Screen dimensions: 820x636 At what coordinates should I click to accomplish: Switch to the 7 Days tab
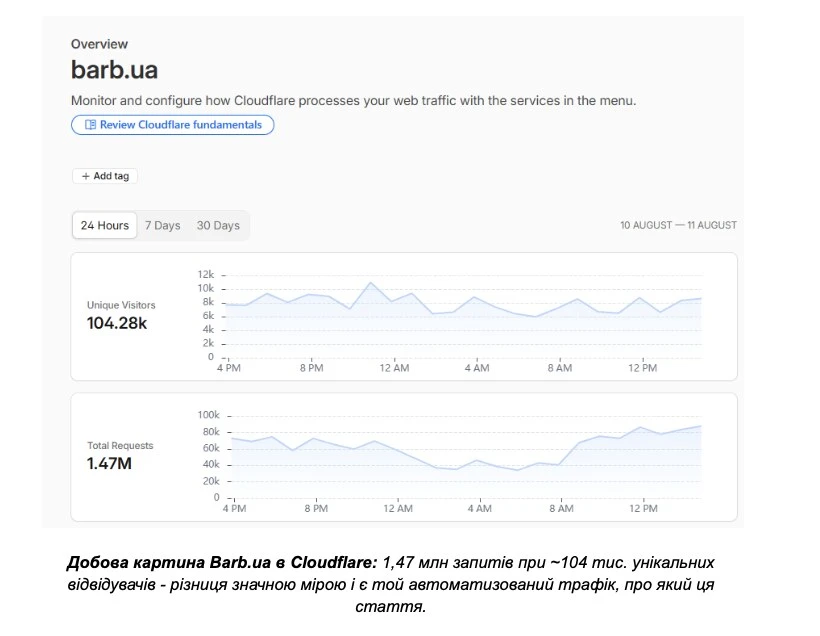[163, 225]
